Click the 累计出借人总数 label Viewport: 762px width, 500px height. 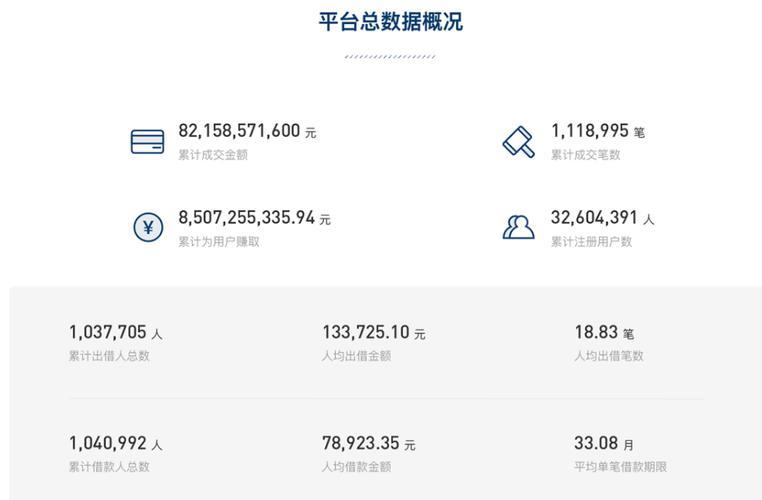click(x=109, y=356)
